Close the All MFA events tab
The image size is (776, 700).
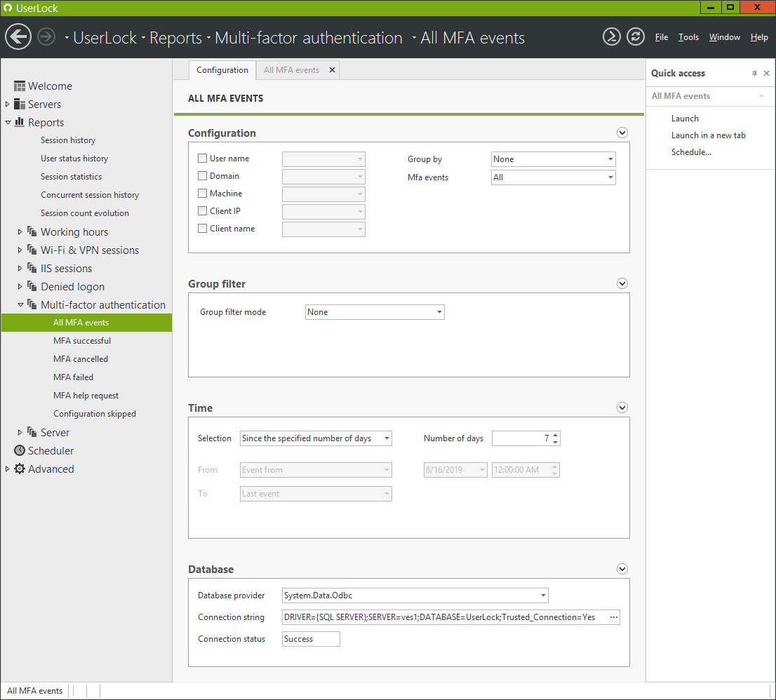point(332,70)
